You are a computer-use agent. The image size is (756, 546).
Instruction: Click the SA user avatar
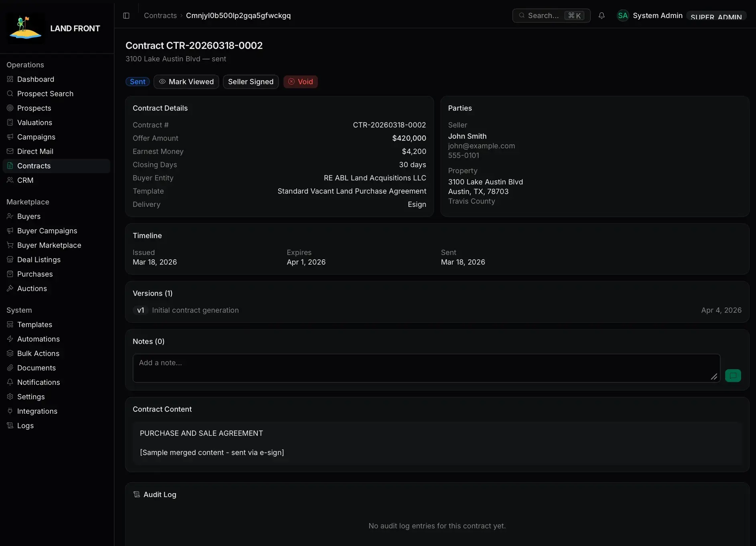click(623, 16)
